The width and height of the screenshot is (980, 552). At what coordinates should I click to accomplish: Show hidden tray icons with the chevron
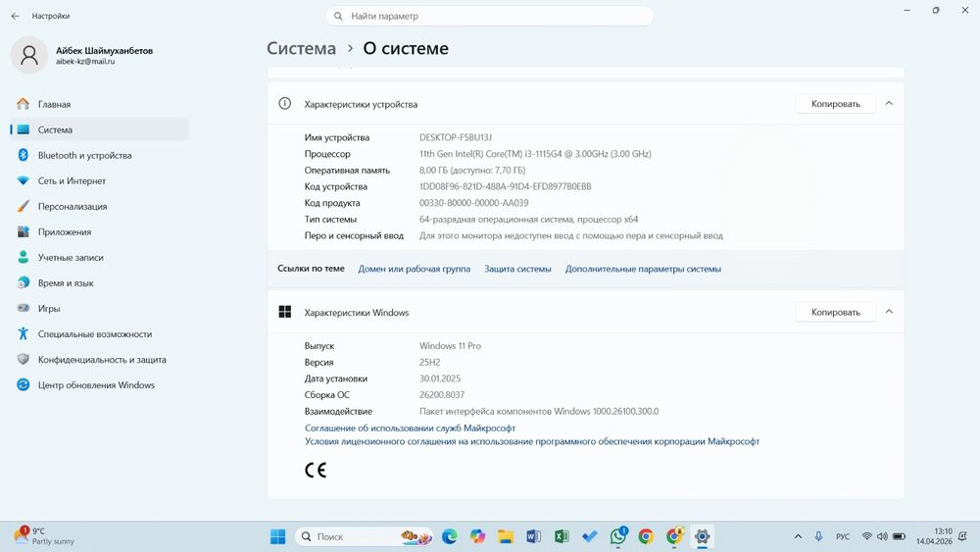coord(798,536)
